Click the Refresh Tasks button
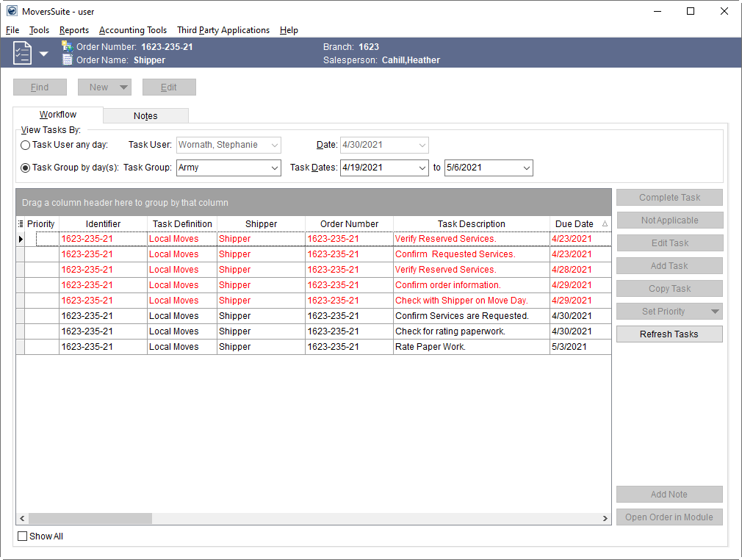Screen dimensions: 742x560 (x=669, y=334)
